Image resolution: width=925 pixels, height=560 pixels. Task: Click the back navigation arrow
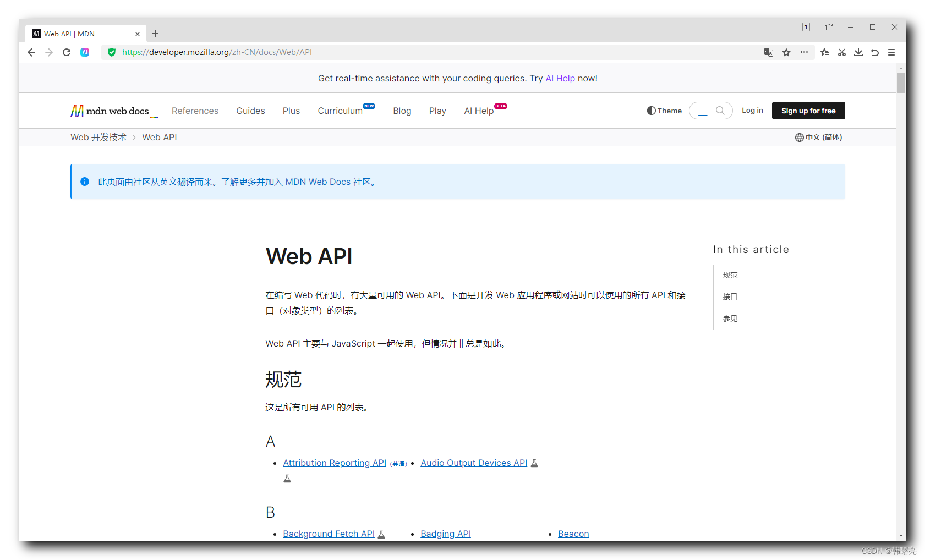pos(31,52)
